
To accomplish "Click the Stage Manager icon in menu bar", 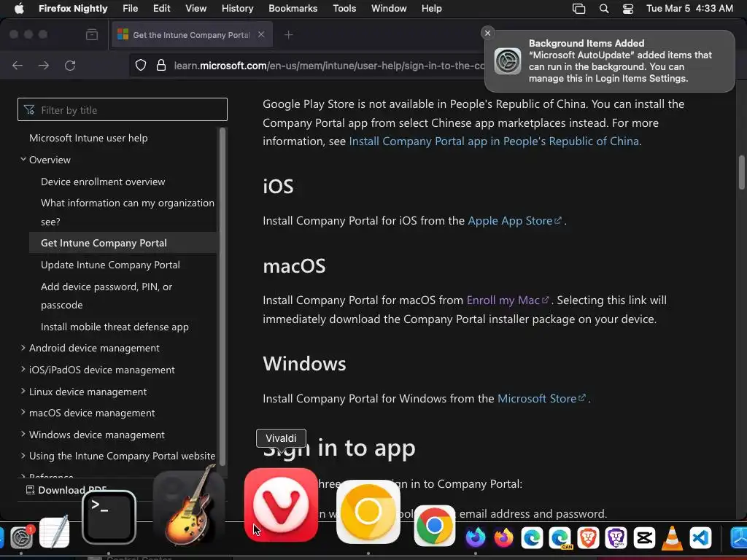I will pos(578,8).
